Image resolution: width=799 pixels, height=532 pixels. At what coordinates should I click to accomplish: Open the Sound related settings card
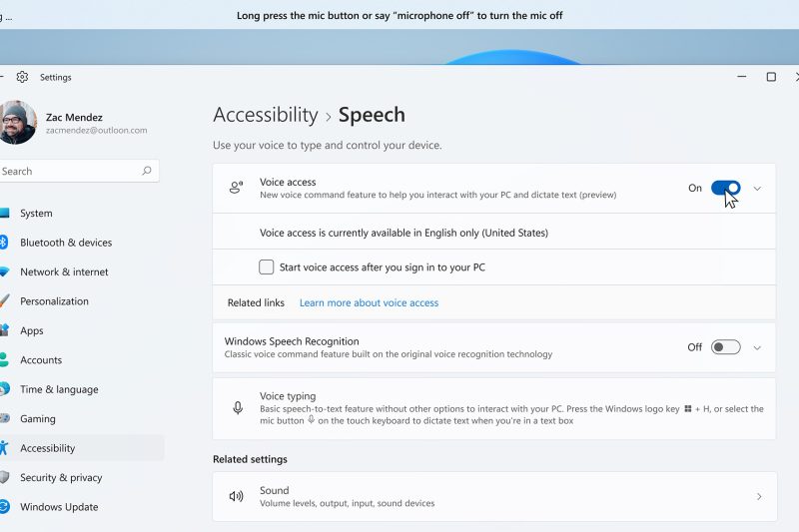pyautogui.click(x=494, y=496)
